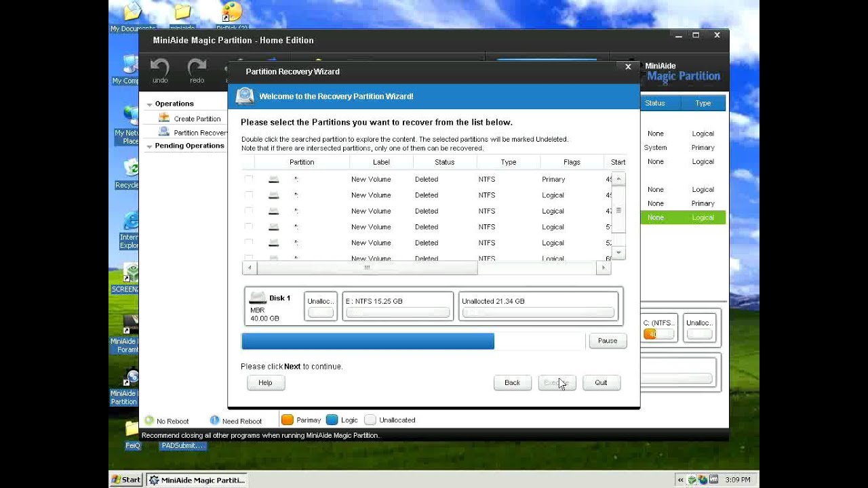Click the scan progress bar
Screen dimensions: 868x488
[x=413, y=341]
